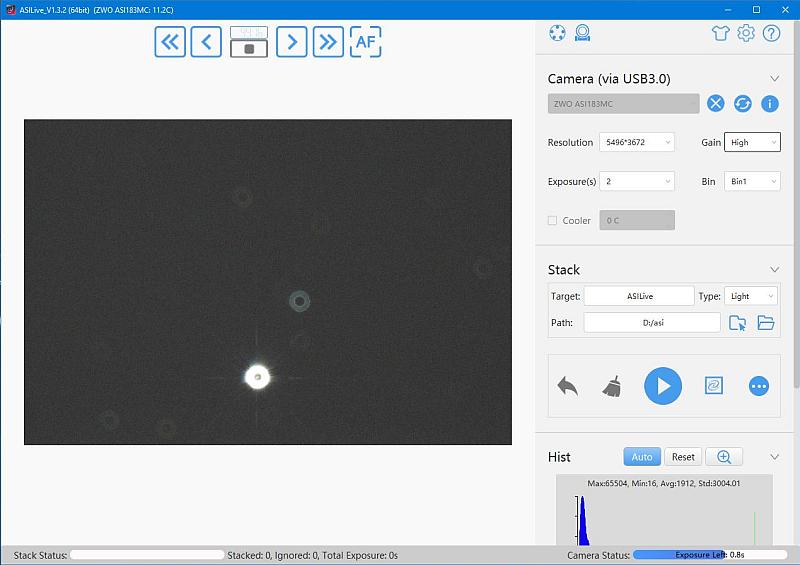Open the save folder icon

click(x=766, y=323)
